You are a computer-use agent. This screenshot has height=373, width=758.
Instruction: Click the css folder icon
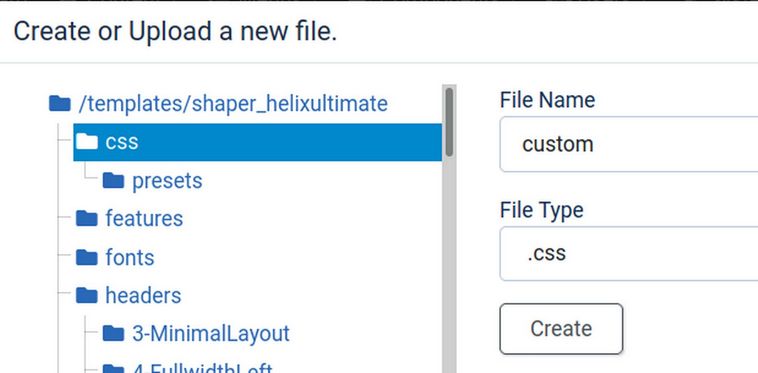coord(87,142)
